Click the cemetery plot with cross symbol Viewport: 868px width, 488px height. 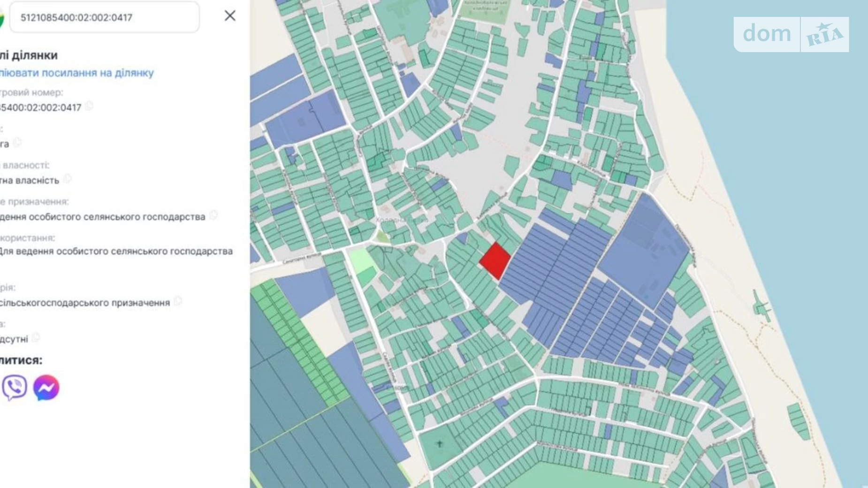[440, 444]
